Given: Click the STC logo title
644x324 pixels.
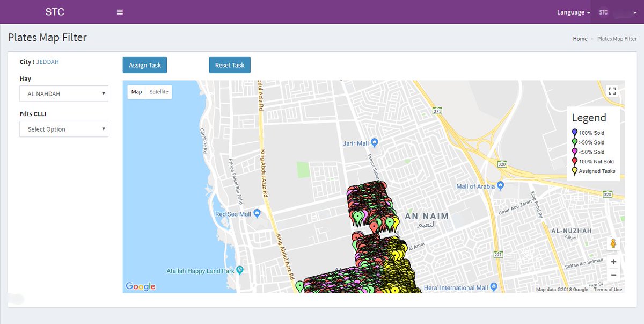Looking at the screenshot, I should pos(55,12).
